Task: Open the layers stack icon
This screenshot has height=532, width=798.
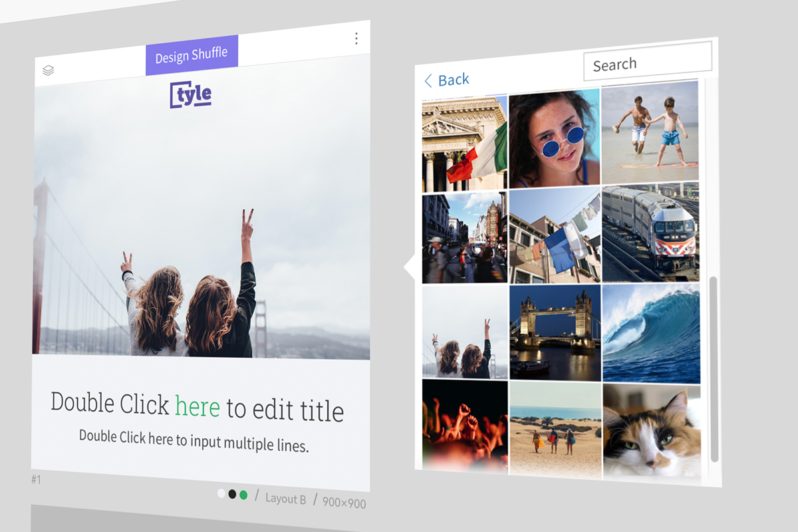Action: pos(48,70)
